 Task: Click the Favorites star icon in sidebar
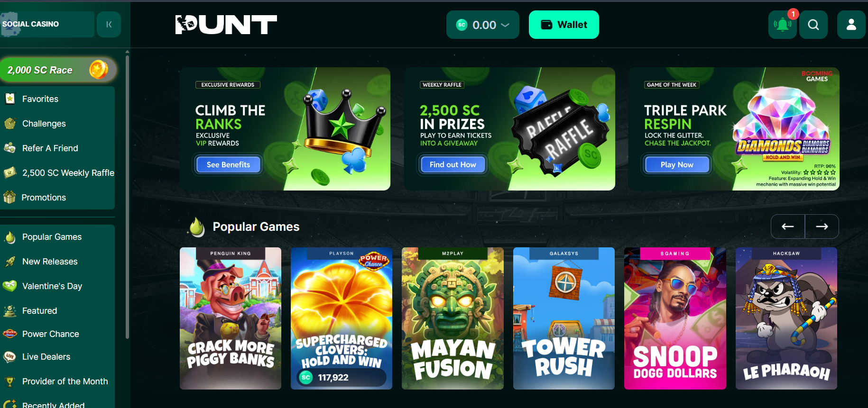tap(10, 99)
